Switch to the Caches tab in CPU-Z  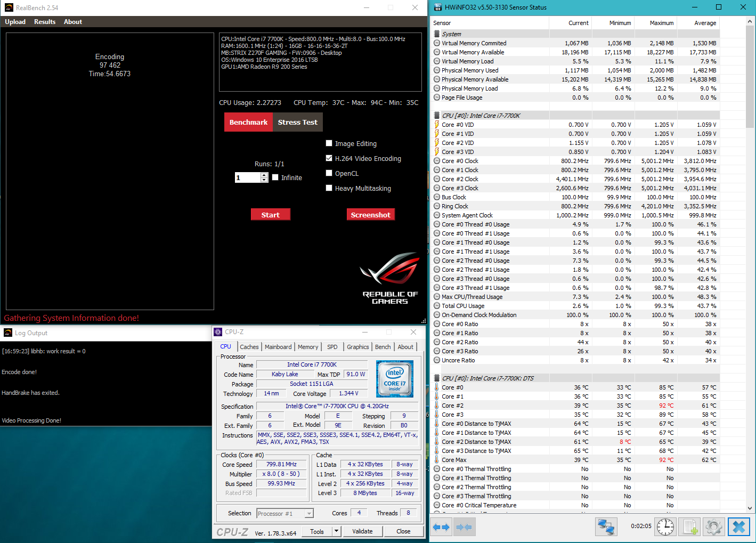point(249,347)
